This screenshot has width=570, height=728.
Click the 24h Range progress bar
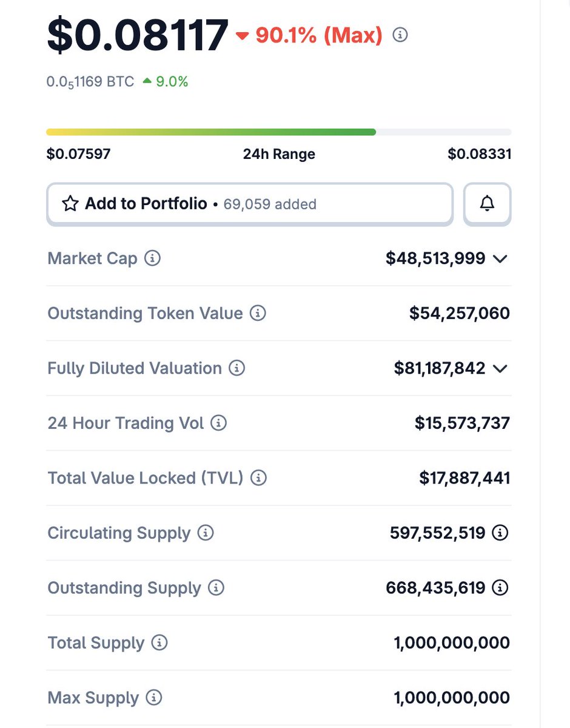coord(278,132)
